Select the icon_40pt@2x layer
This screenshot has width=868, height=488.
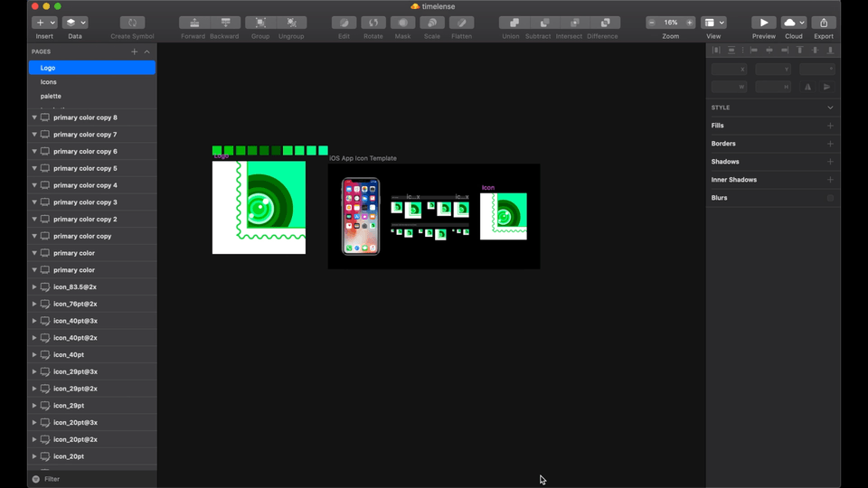[92, 337]
